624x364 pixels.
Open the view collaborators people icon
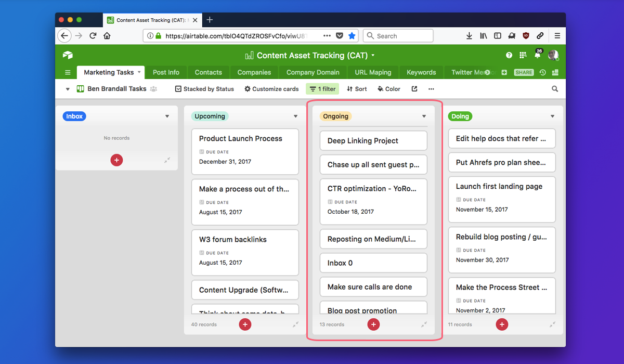(x=153, y=89)
